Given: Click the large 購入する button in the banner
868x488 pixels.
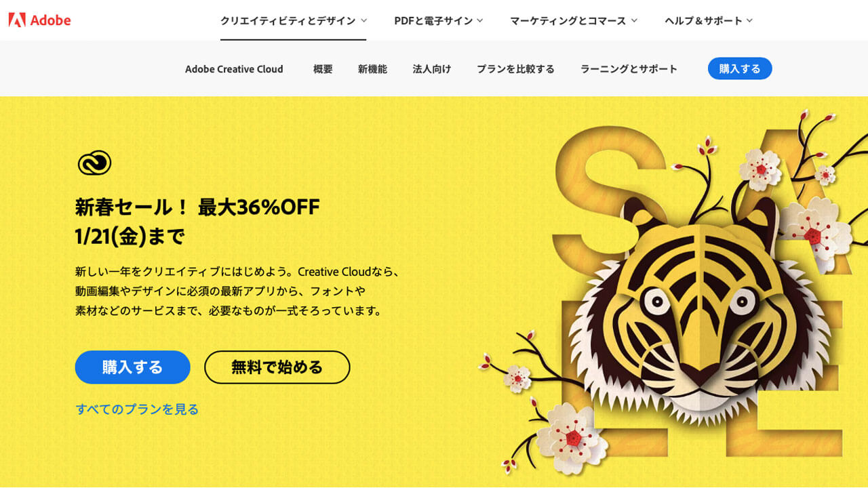Looking at the screenshot, I should [133, 367].
